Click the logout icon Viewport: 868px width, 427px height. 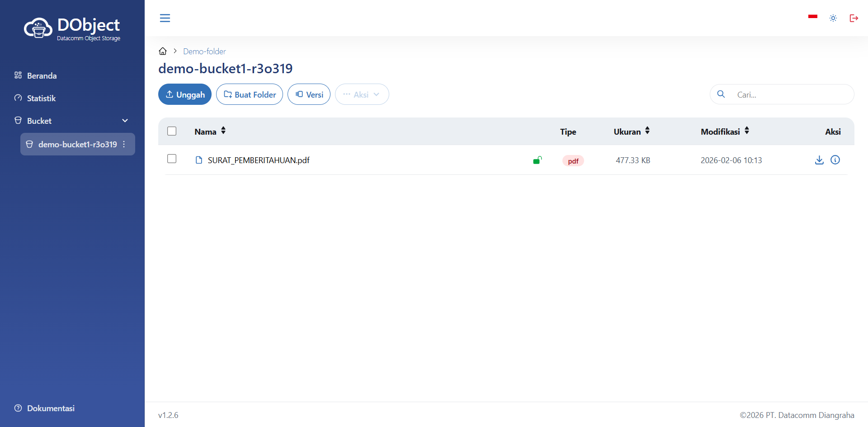(x=854, y=18)
